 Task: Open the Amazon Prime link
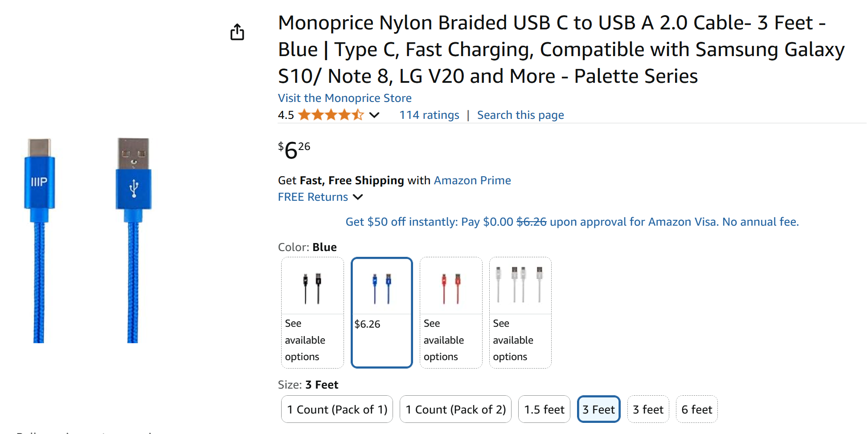472,180
